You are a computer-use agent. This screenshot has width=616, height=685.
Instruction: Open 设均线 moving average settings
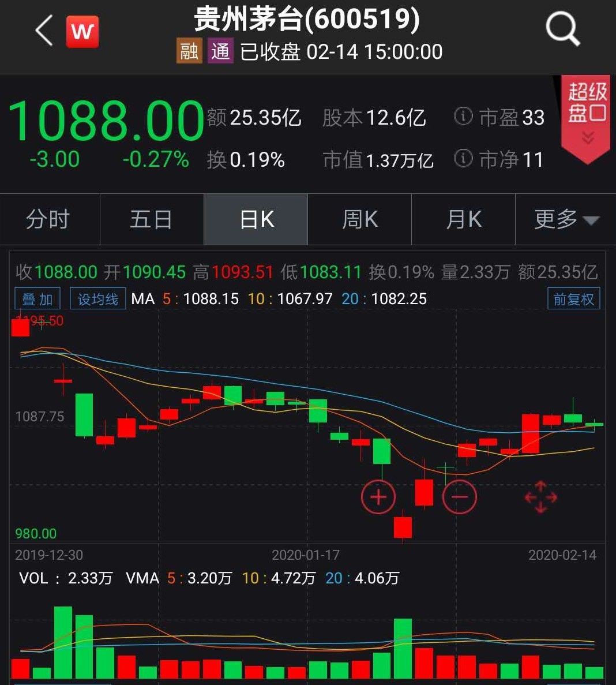pyautogui.click(x=98, y=299)
